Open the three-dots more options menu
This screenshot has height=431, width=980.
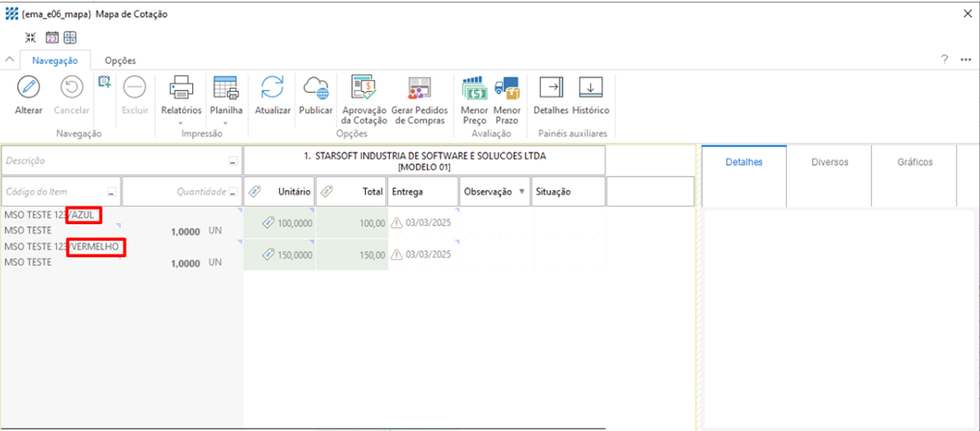tap(966, 59)
